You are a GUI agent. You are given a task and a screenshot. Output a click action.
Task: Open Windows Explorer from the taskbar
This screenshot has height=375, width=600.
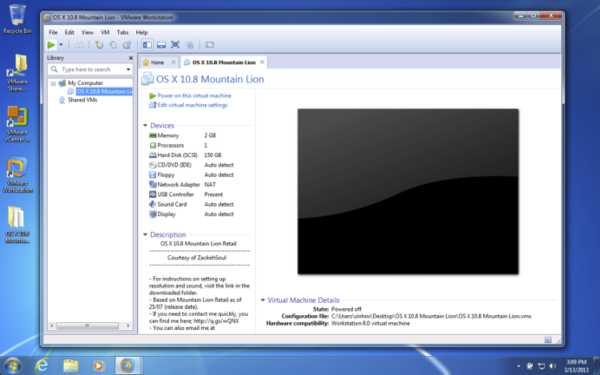click(x=71, y=366)
